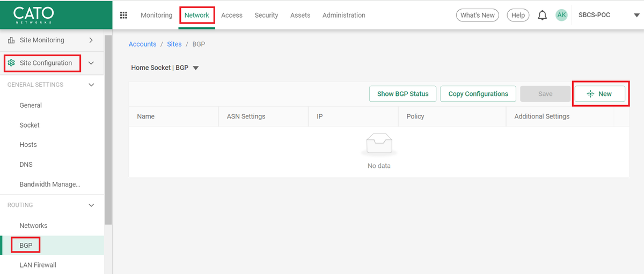Click the Additional Settings column header
Image resolution: width=644 pixels, height=274 pixels.
click(560, 116)
